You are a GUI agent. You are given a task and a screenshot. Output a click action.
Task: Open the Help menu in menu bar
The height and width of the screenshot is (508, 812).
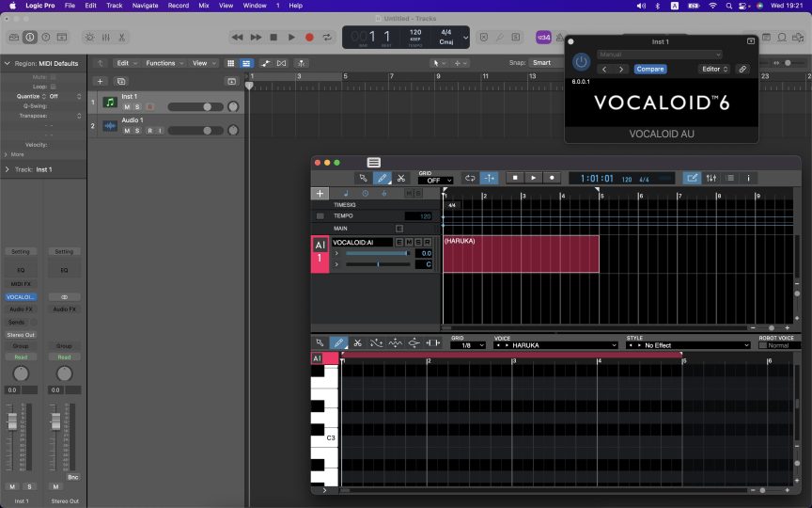[x=296, y=6]
